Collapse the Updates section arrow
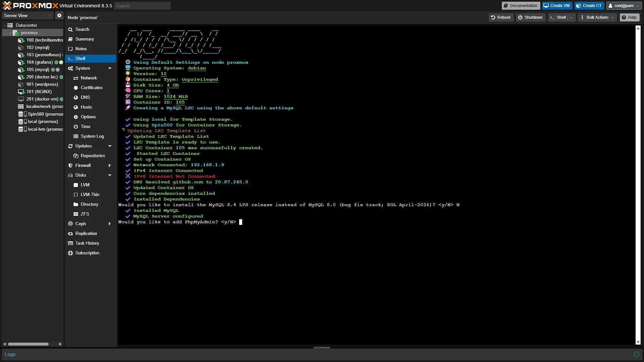This screenshot has height=362, width=644. click(x=110, y=146)
